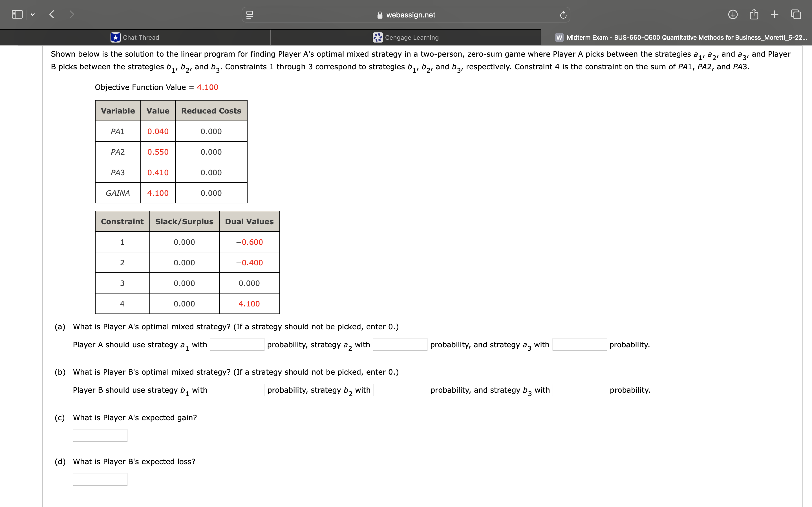Click the Cengage Learning favicon
812x507 pixels.
point(378,37)
